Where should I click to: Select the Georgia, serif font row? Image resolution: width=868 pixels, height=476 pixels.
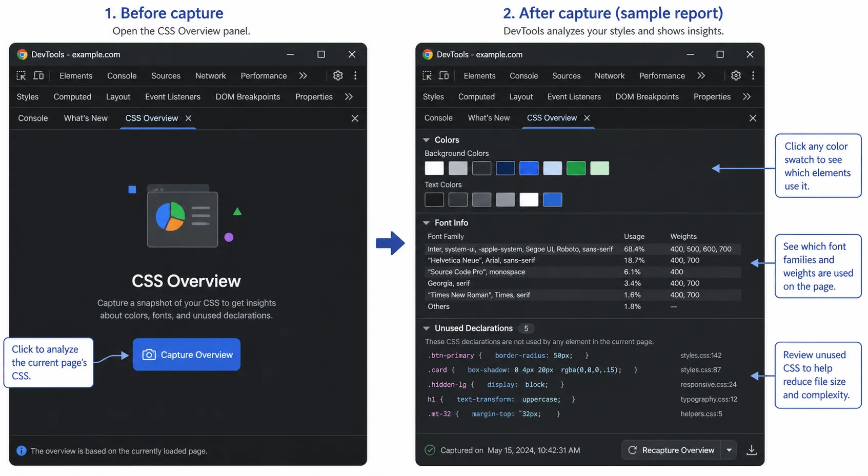coord(583,283)
